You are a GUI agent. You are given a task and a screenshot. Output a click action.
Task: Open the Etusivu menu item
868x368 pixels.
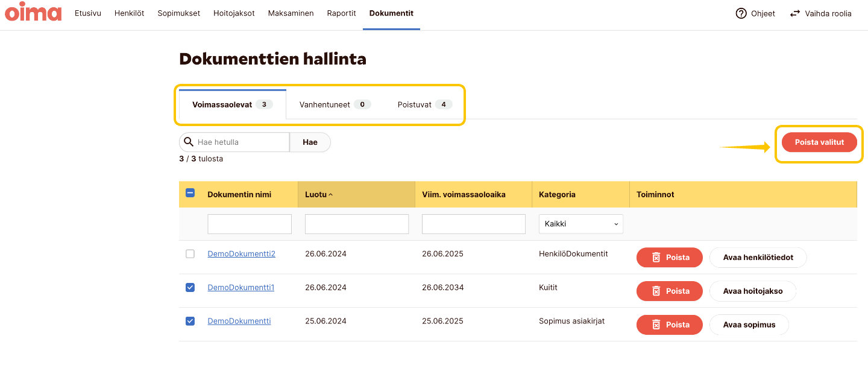[x=88, y=13]
